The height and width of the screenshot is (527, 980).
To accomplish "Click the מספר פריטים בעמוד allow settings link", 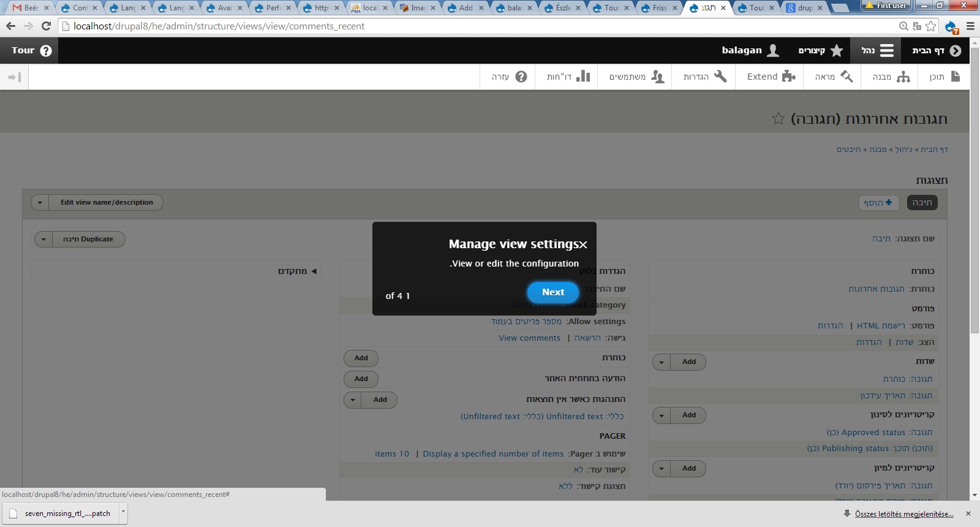I will click(526, 322).
